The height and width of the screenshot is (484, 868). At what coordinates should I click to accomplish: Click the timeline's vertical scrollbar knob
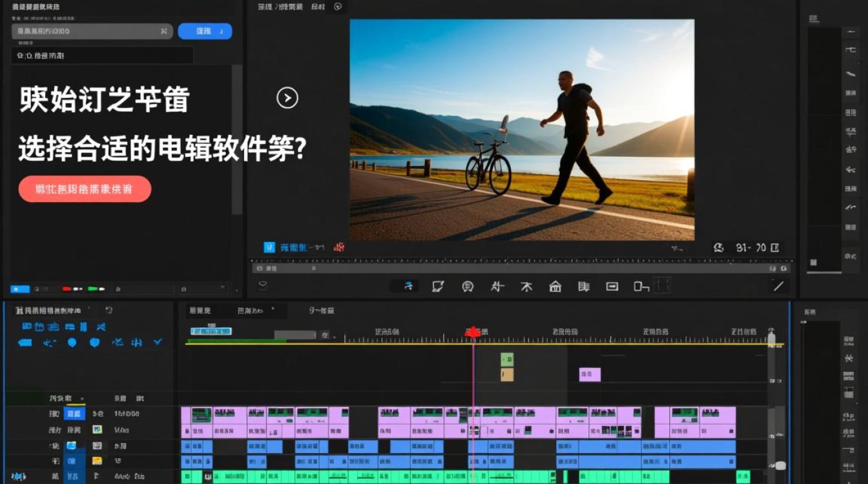[780, 465]
